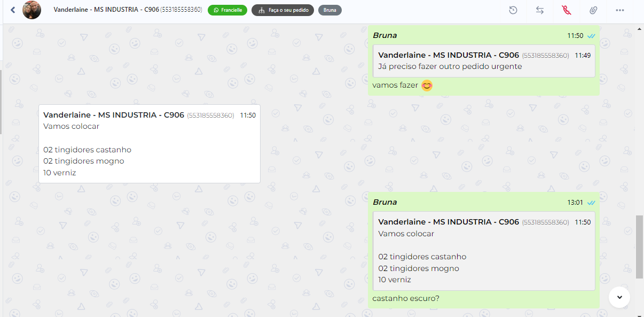Click the quoted 'Já preciso fazer outro pedido' message

(x=484, y=61)
